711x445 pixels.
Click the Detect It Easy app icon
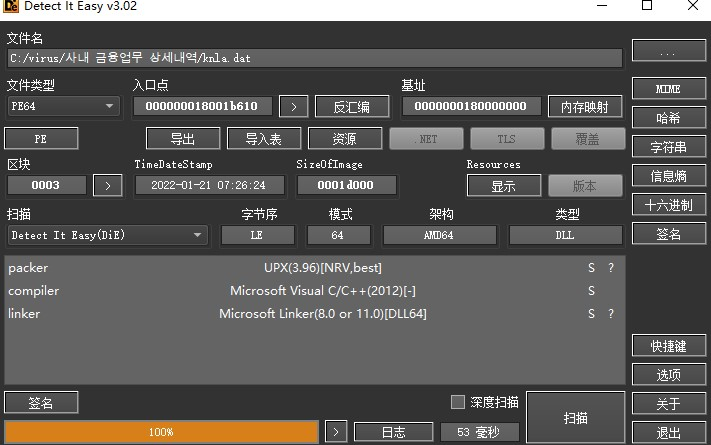point(10,6)
